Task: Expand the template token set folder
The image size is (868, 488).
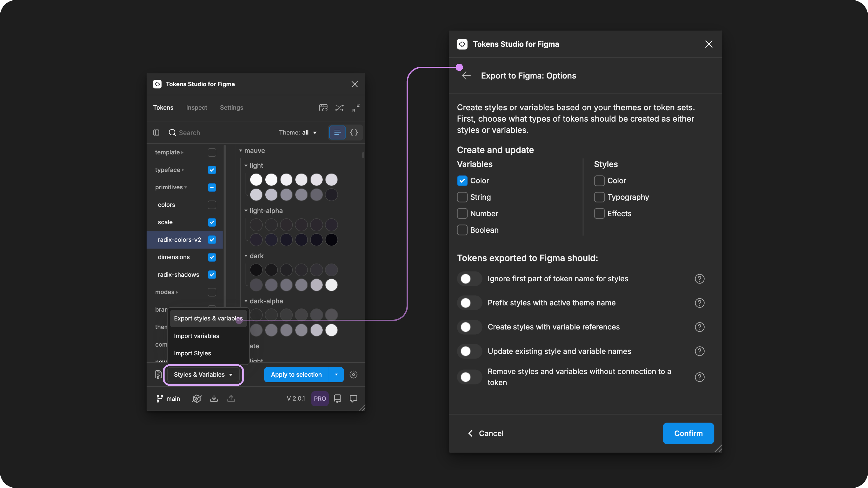Action: point(182,152)
